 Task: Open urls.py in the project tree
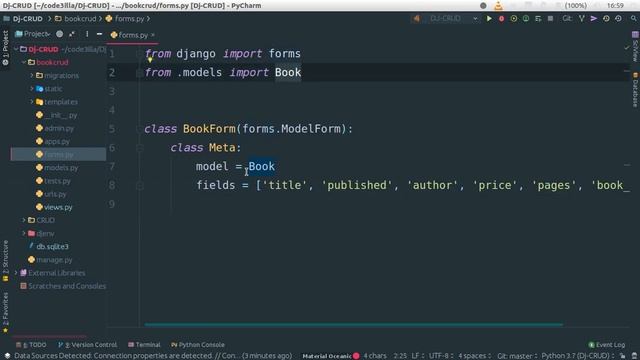coord(51,194)
